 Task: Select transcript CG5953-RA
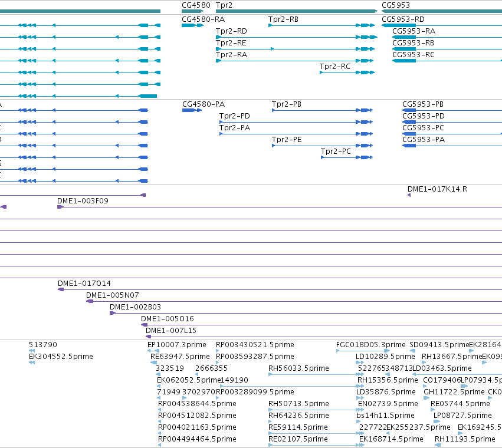point(414,31)
